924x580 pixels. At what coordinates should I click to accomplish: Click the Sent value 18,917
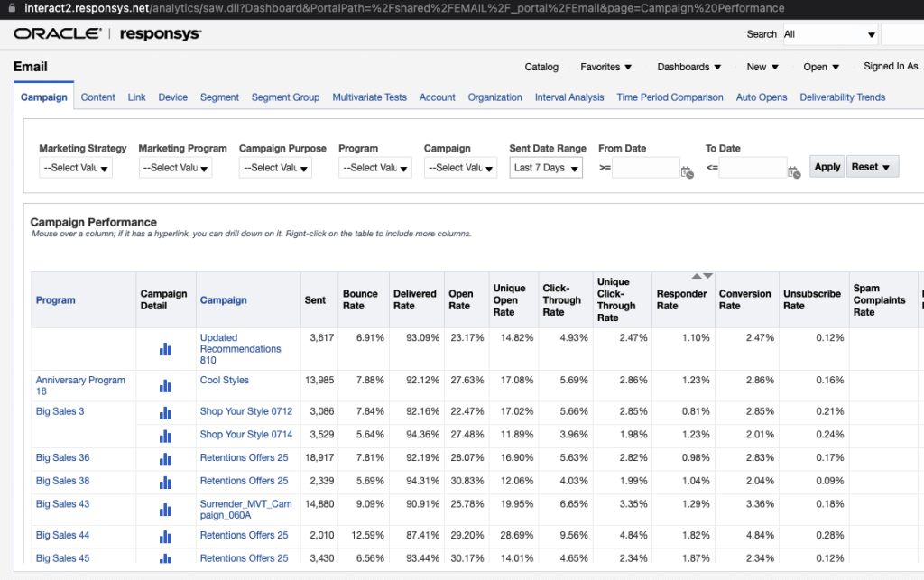[319, 458]
